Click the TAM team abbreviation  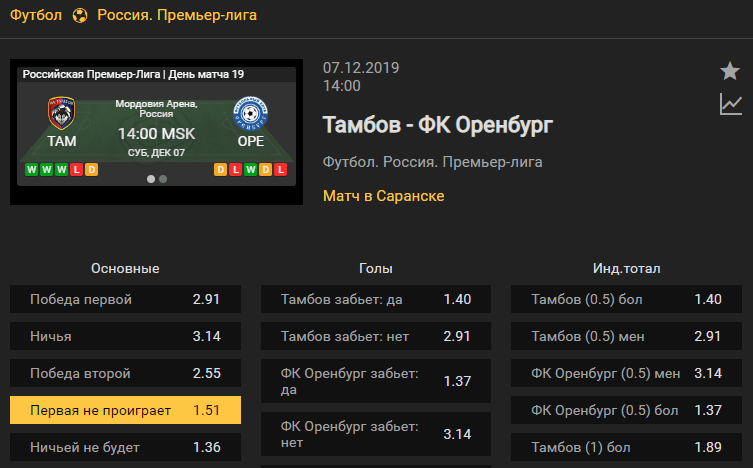(x=61, y=141)
